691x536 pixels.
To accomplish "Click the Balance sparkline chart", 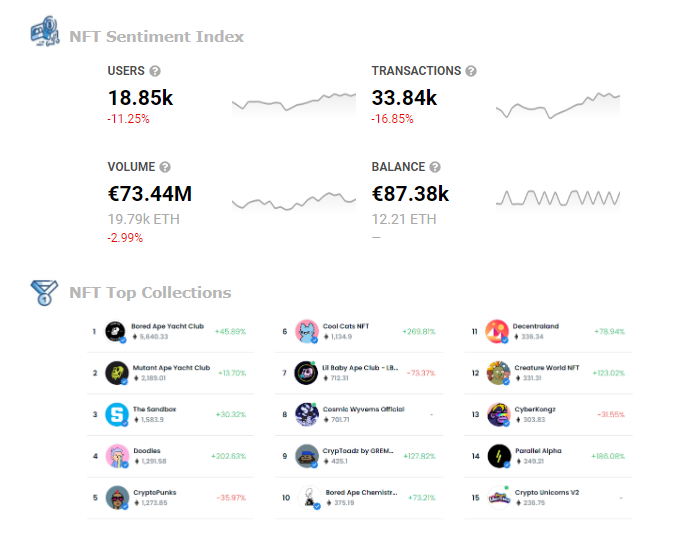I will 558,199.
